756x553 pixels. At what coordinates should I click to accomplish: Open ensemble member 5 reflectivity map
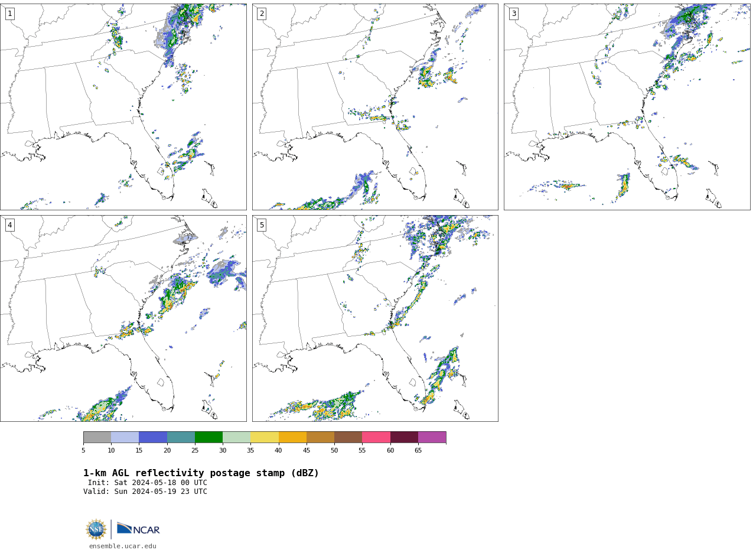click(x=375, y=318)
